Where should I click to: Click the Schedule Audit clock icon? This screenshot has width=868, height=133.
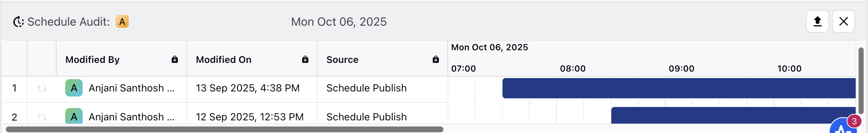coord(18,22)
